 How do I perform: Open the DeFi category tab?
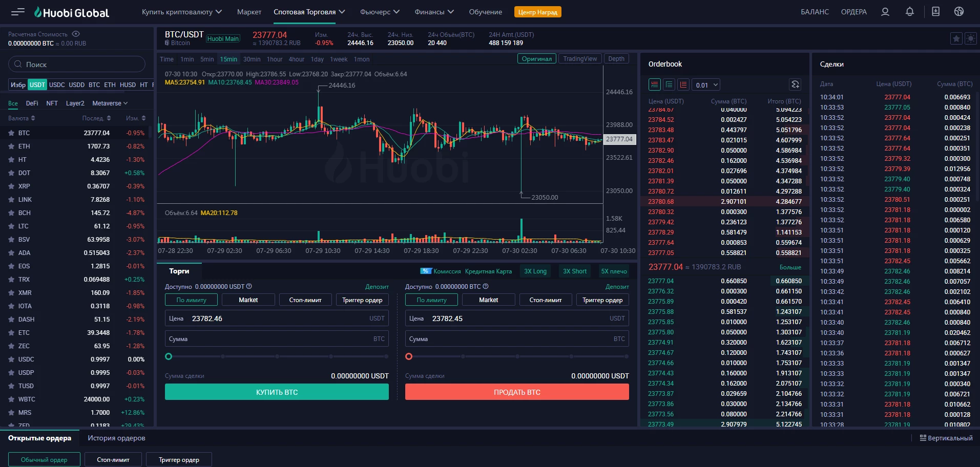[x=32, y=103]
